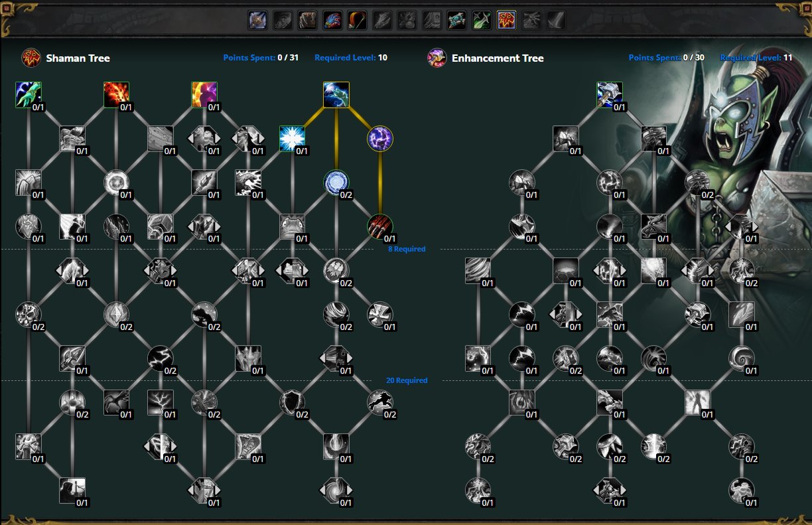The image size is (812, 525).
Task: Select the grey shield talent showing 0/2
Action: click(292, 402)
